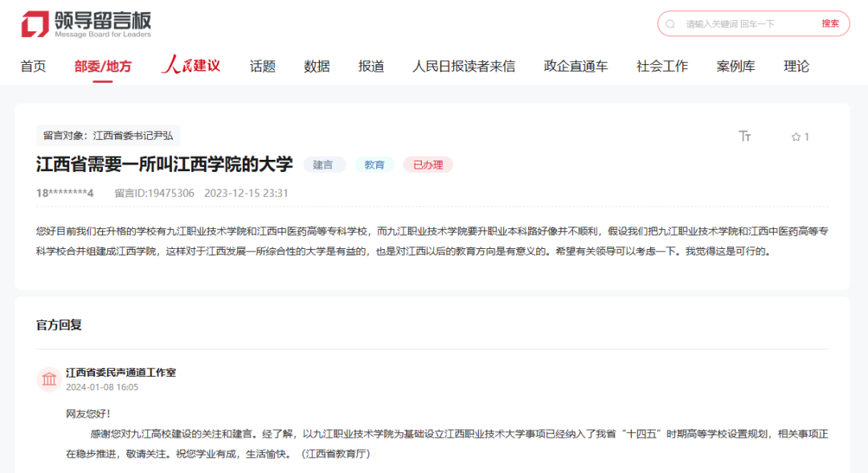Select the 数据 tab

[x=317, y=66]
